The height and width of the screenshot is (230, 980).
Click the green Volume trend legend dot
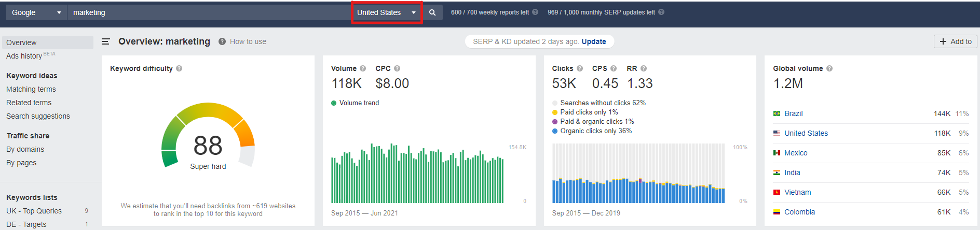(x=334, y=103)
